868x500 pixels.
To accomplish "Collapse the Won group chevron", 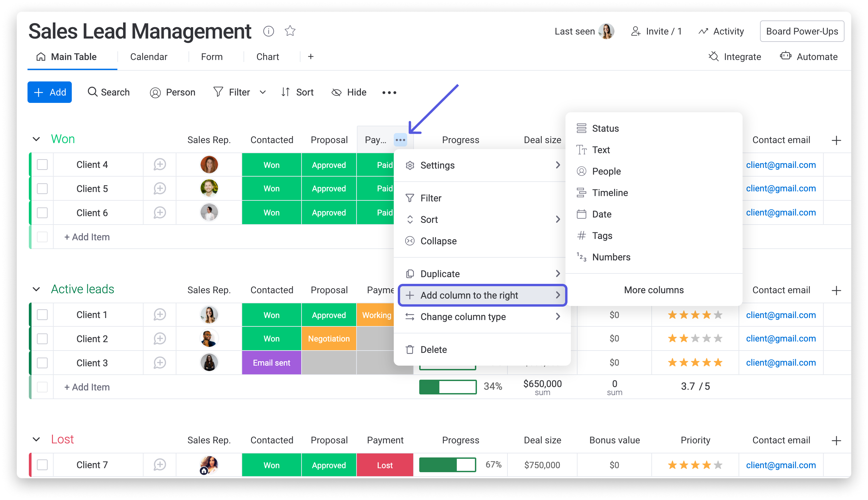I will (x=36, y=139).
